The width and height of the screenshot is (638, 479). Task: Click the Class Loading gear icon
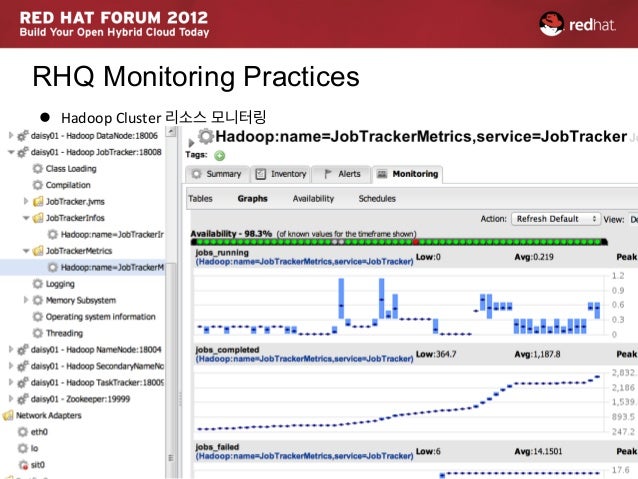tap(38, 168)
